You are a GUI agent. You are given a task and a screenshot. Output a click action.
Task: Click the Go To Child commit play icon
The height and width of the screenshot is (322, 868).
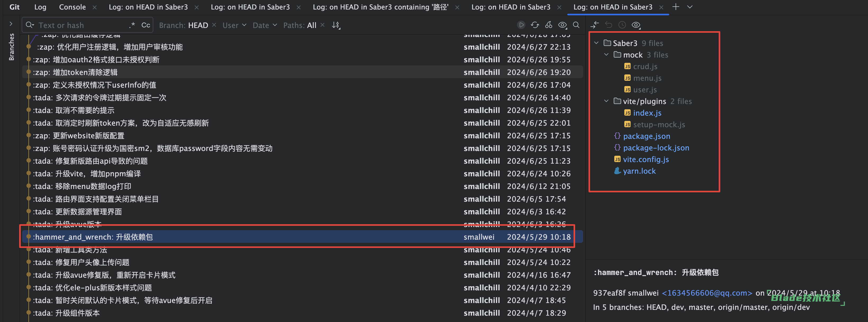coord(521,25)
